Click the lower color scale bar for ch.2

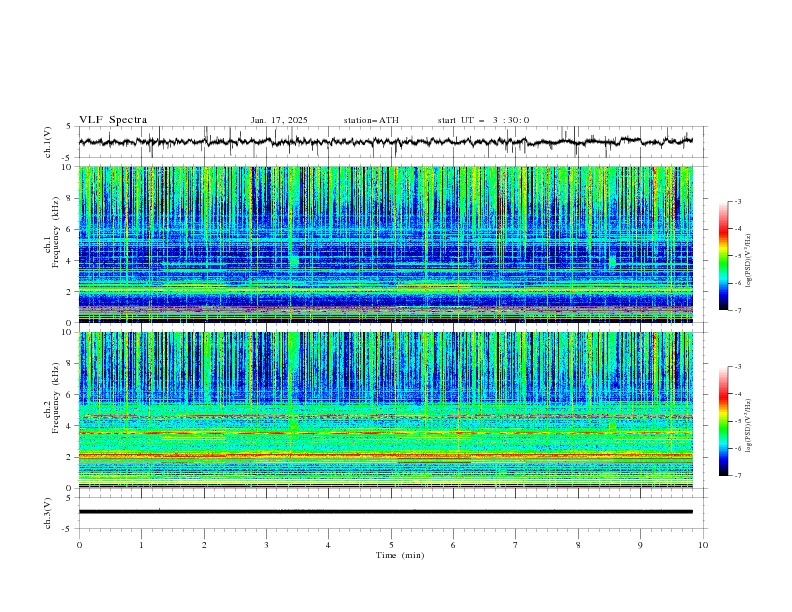tap(723, 421)
